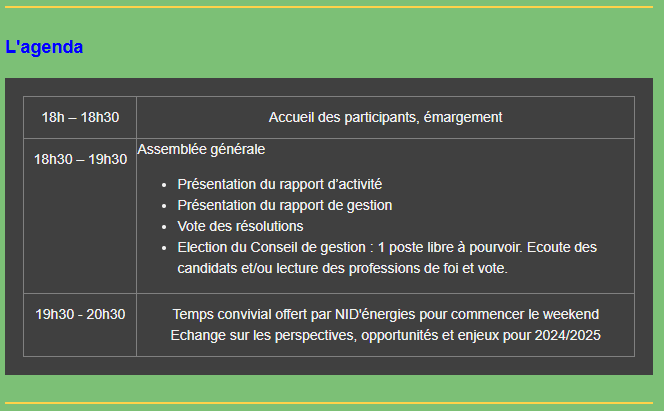Click bullet before Election du Conseil
The image size is (664, 411).
click(x=164, y=248)
